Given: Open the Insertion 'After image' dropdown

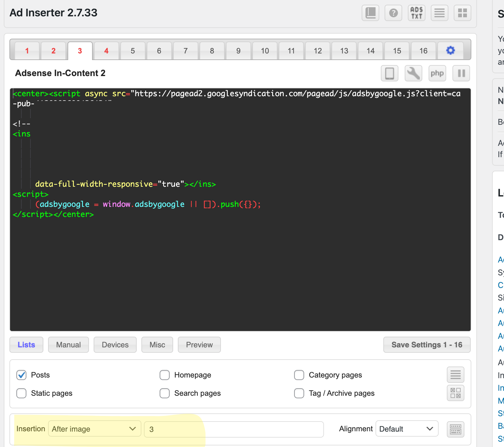Looking at the screenshot, I should click(94, 429).
